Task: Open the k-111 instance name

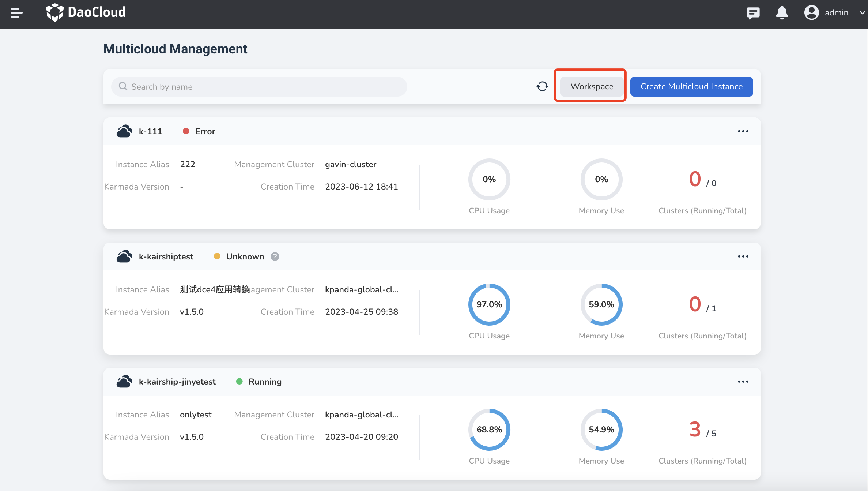Action: coord(150,131)
